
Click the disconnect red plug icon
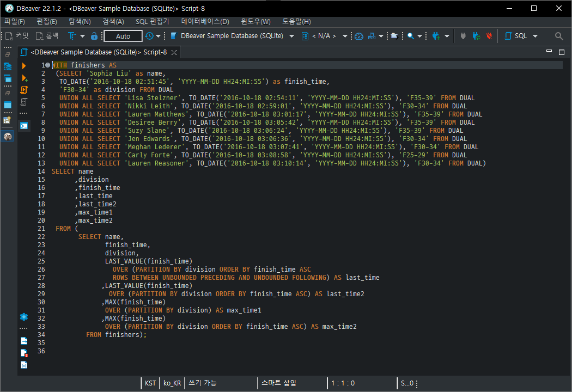489,36
